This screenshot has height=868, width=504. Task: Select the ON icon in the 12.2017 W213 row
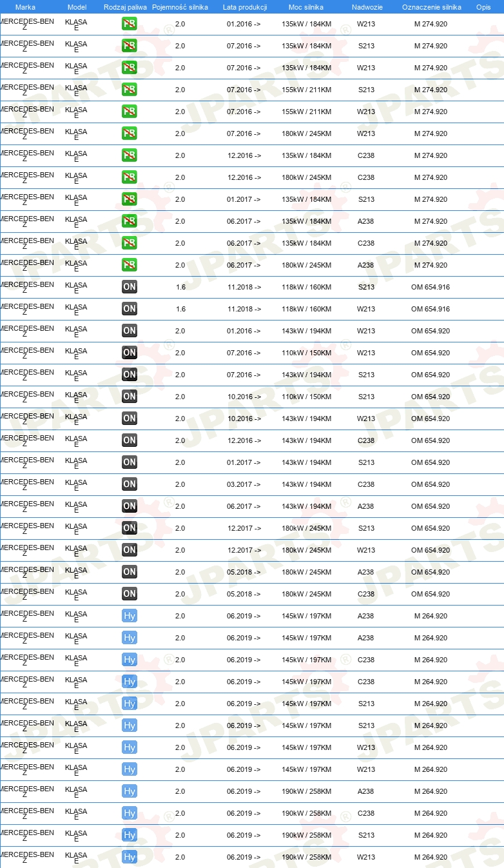tap(130, 550)
